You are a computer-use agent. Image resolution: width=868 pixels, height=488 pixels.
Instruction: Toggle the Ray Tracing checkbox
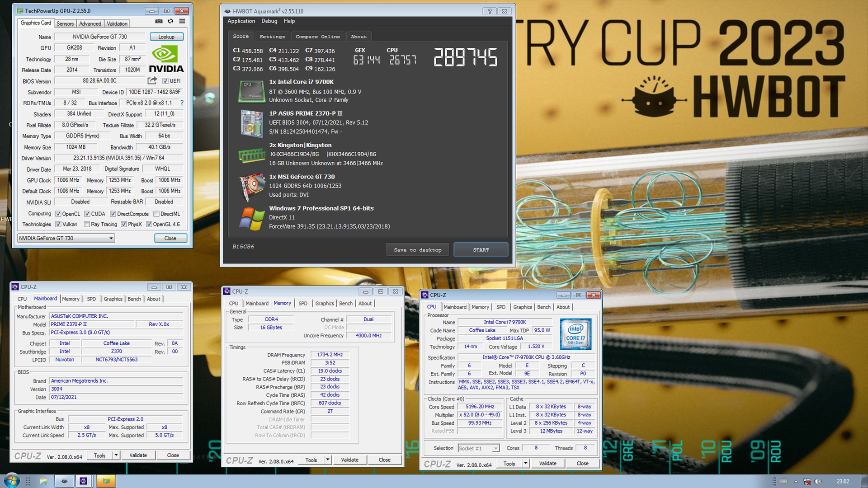click(87, 224)
